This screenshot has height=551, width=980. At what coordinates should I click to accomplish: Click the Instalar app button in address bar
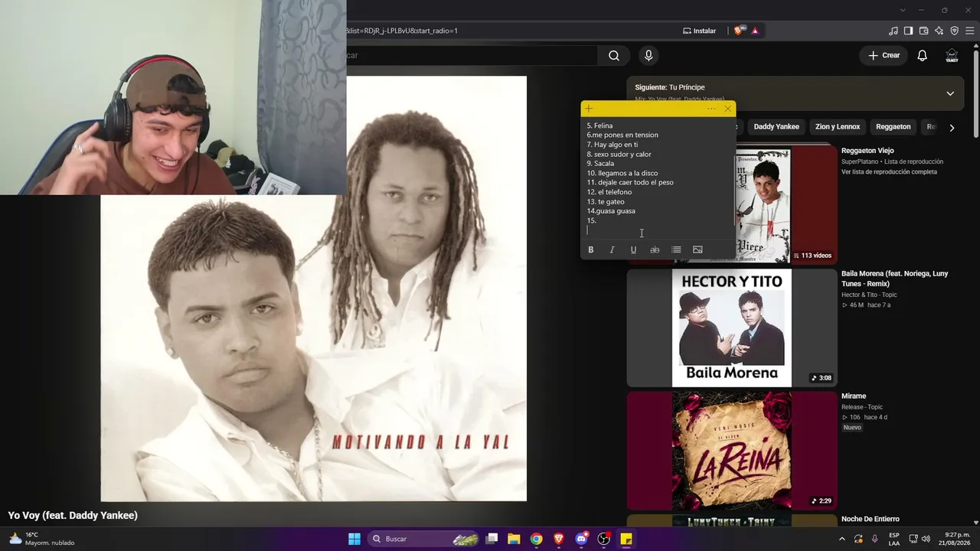click(700, 31)
